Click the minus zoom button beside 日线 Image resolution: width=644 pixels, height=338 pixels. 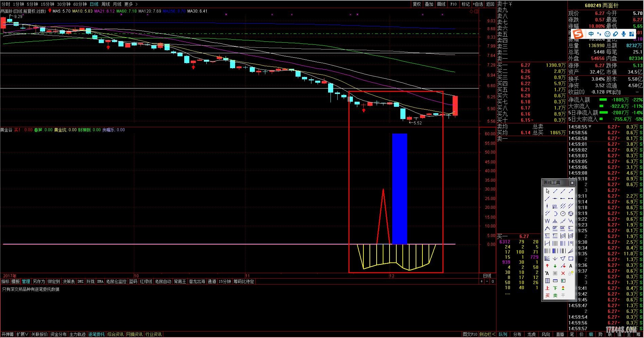click(487, 281)
